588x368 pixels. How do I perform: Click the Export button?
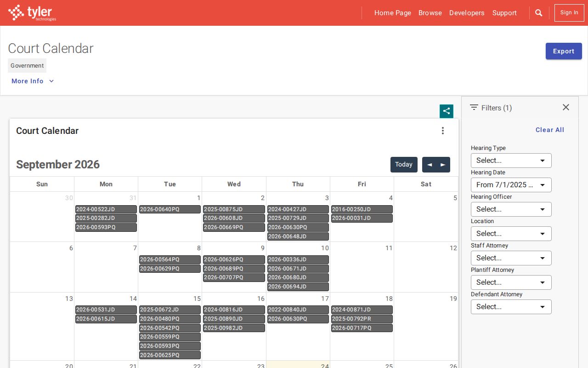564,51
